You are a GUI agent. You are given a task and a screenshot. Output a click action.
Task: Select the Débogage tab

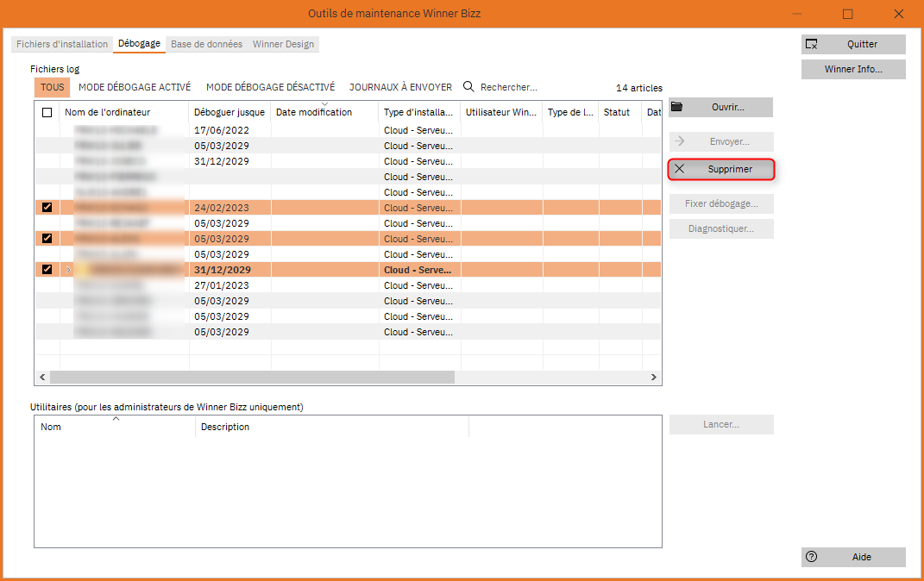point(139,44)
